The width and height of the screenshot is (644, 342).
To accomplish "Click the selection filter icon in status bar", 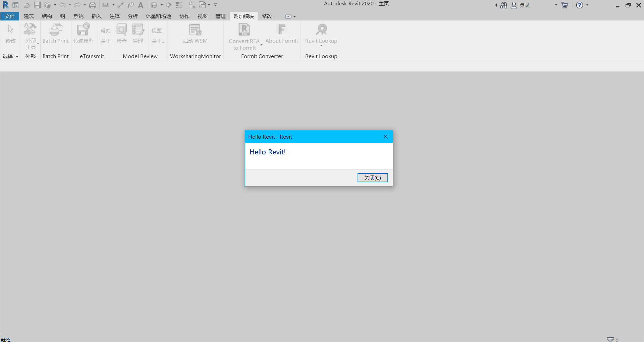I will [x=610, y=339].
